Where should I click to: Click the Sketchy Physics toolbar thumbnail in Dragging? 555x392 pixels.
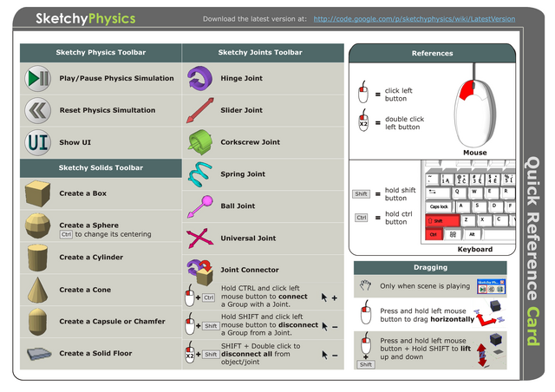pos(491,286)
